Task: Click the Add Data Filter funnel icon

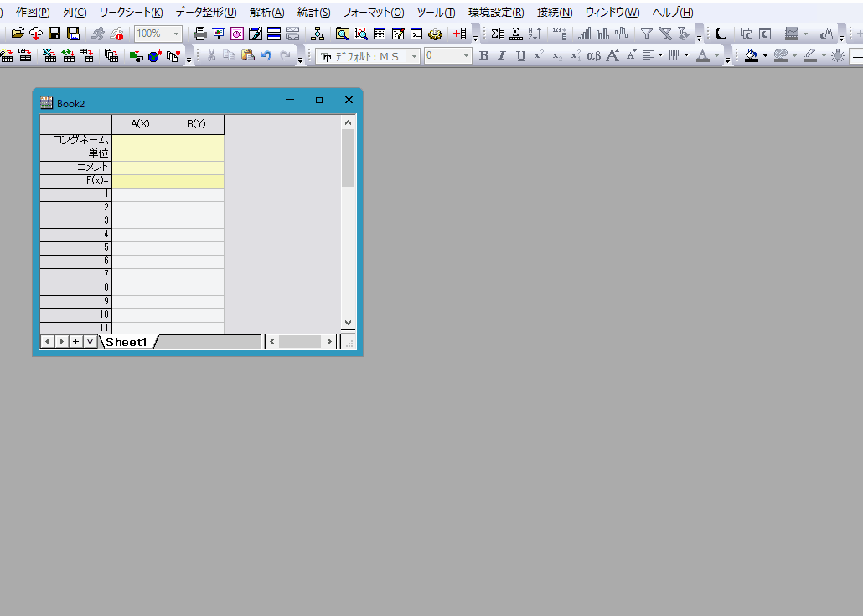Action: 646,34
